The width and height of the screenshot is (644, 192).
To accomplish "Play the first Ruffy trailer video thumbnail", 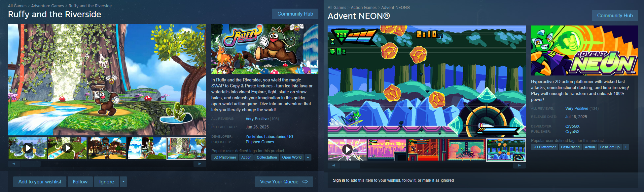I will (28, 148).
